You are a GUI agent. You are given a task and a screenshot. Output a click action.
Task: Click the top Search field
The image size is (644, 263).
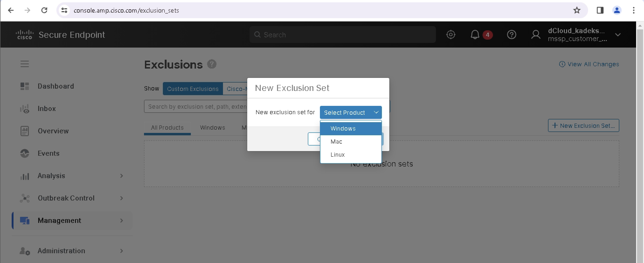343,35
